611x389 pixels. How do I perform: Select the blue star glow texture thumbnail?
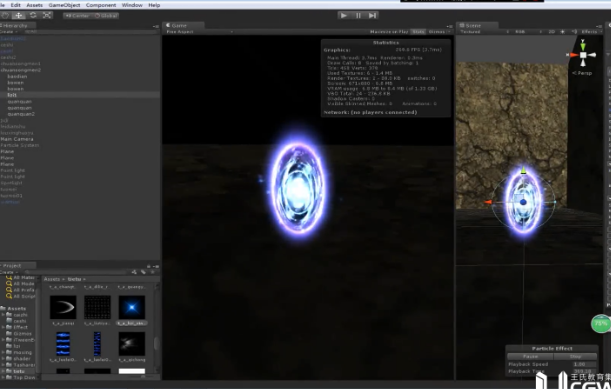tap(132, 307)
